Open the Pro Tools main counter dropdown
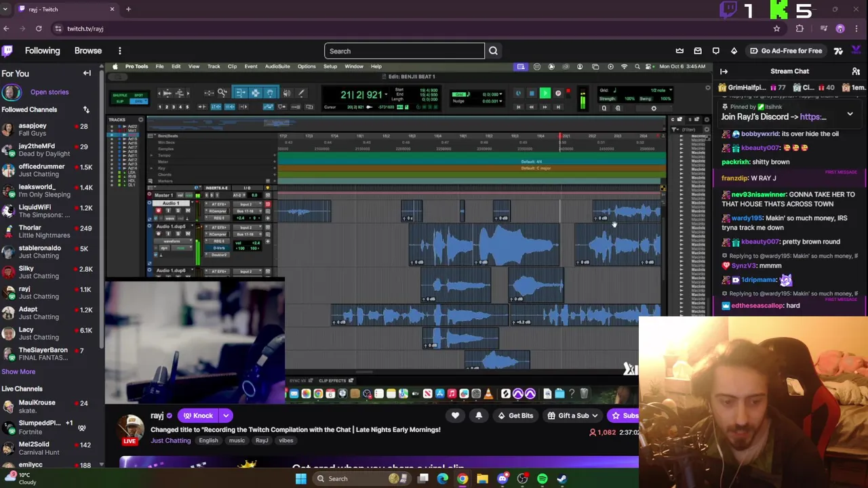Viewport: 868px width, 488px height. pyautogui.click(x=386, y=94)
